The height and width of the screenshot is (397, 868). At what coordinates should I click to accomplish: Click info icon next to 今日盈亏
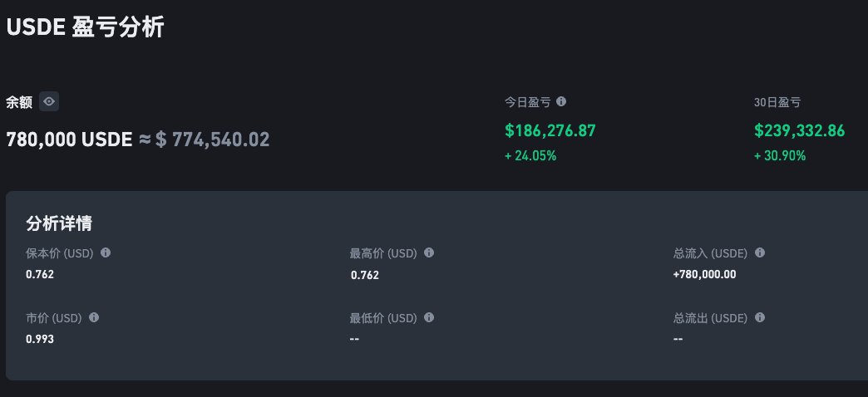[561, 101]
